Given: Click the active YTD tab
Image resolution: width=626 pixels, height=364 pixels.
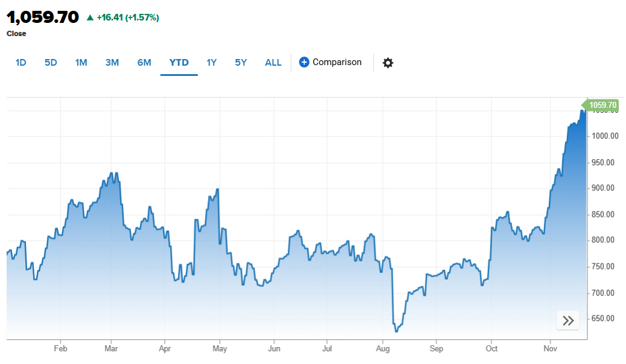Looking at the screenshot, I should coord(179,62).
